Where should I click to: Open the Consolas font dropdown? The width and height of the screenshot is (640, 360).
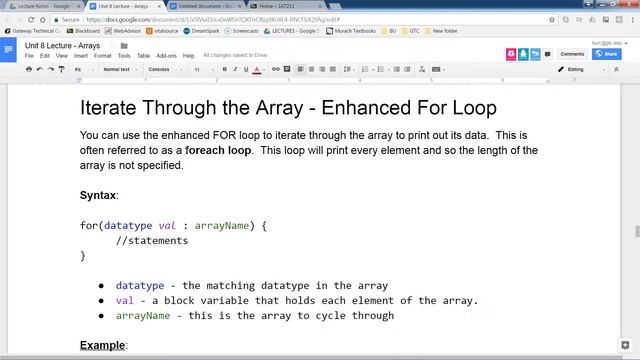[x=165, y=69]
